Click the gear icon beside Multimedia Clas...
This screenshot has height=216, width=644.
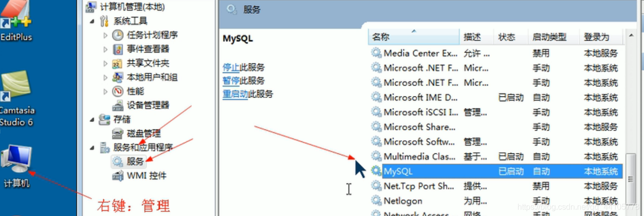376,156
